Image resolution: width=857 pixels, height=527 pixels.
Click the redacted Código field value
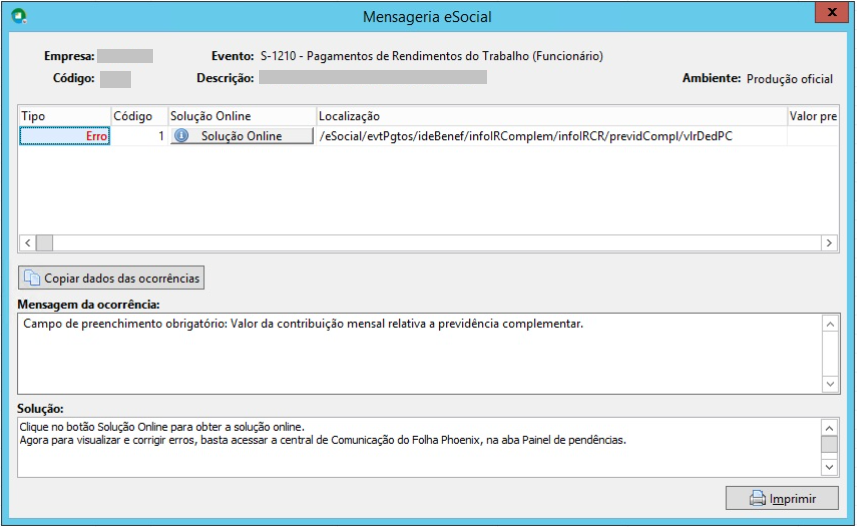(x=115, y=79)
